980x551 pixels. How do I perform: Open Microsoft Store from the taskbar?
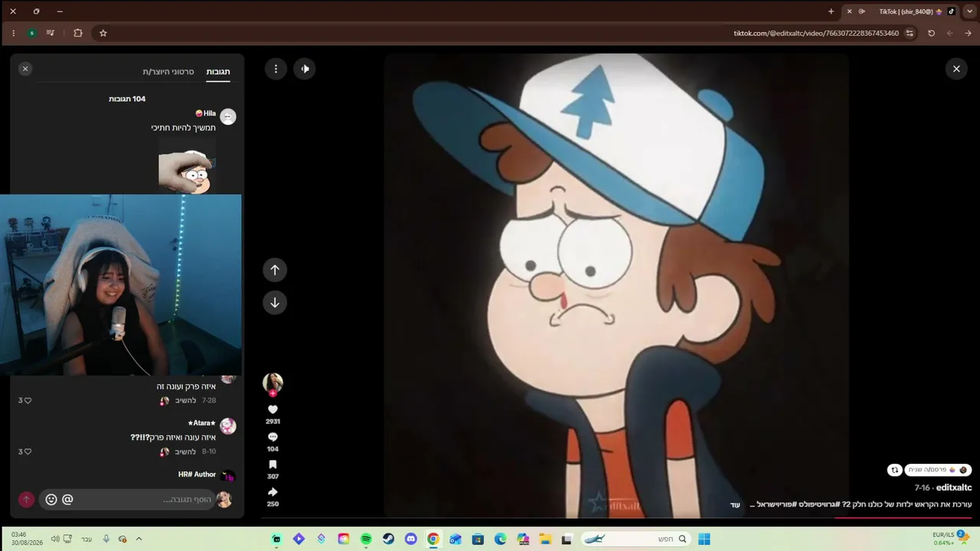click(478, 539)
